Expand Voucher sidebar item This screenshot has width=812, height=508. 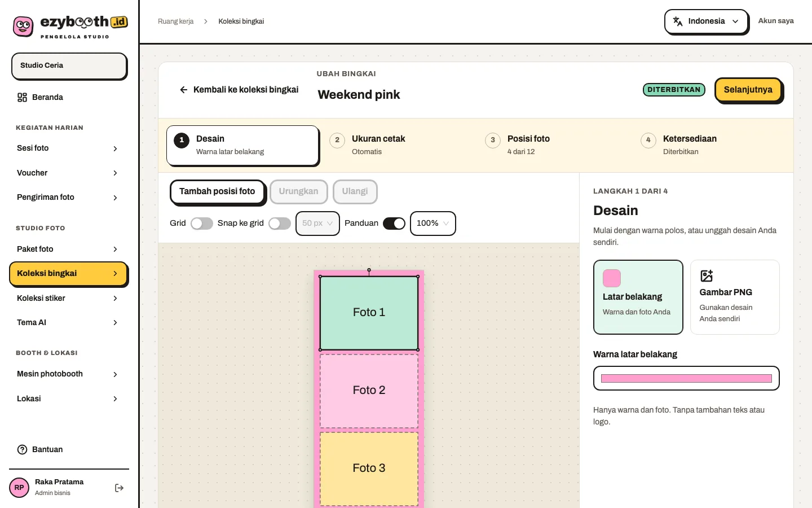click(x=68, y=173)
